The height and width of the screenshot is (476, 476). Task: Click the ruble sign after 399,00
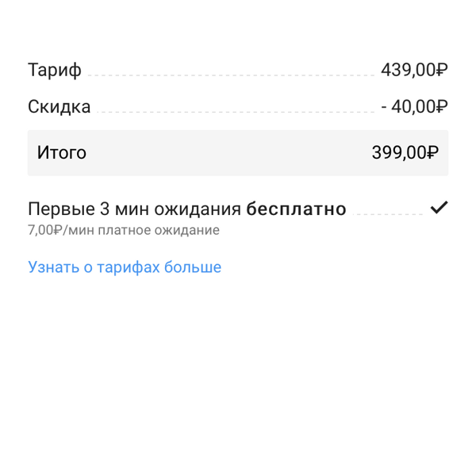[x=433, y=152]
